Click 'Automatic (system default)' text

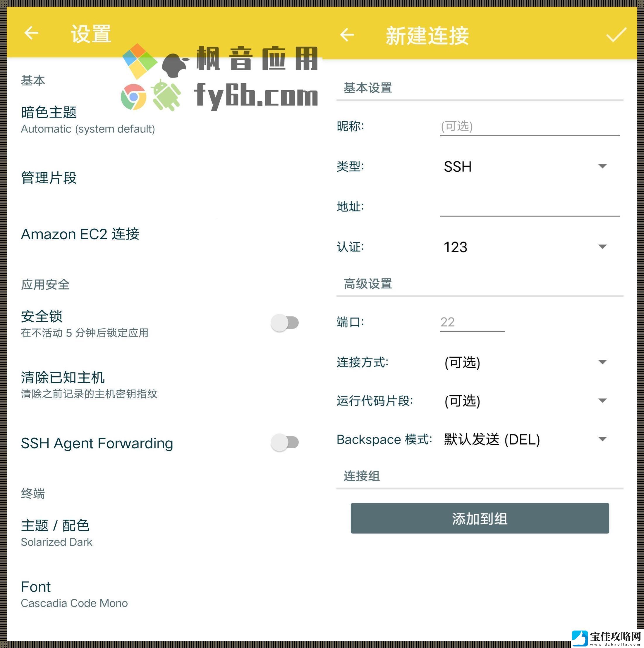point(88,129)
